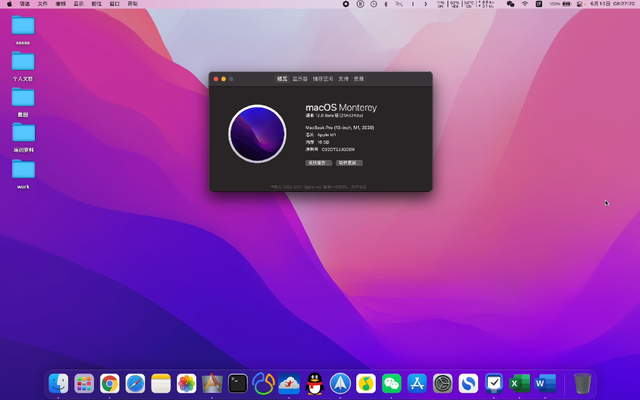This screenshot has width=640, height=400.
Task: Launch Google Chrome from the Dock
Action: 110,383
